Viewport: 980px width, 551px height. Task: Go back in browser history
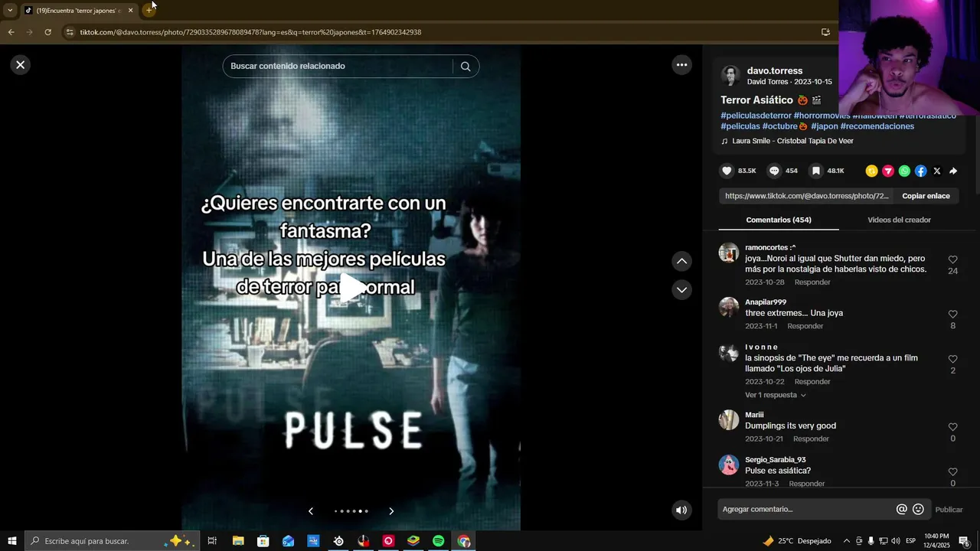click(11, 32)
